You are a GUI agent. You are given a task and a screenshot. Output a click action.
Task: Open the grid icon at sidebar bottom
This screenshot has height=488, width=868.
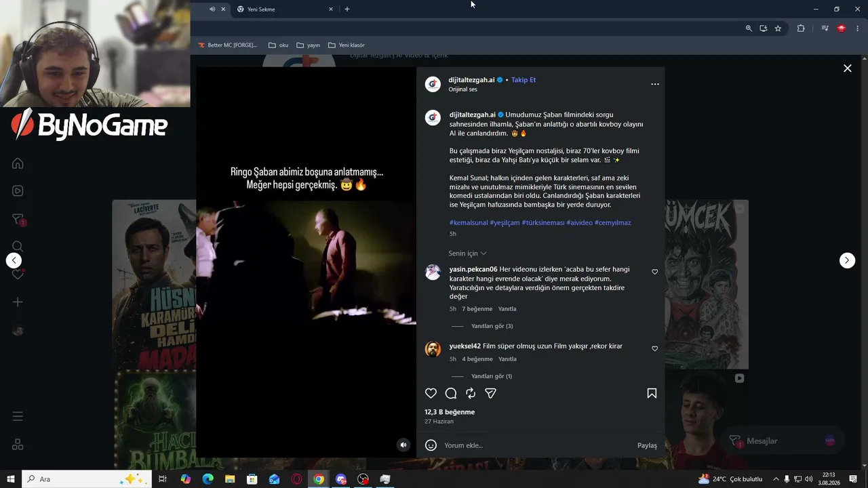tap(18, 445)
